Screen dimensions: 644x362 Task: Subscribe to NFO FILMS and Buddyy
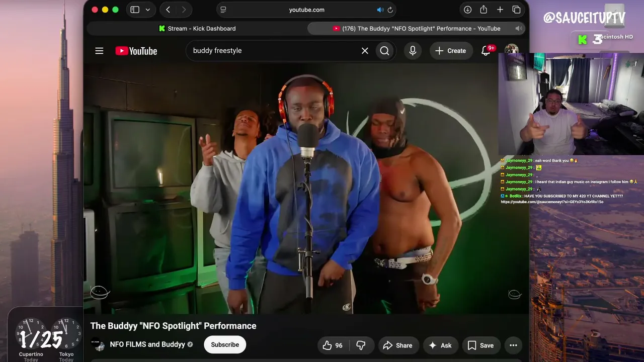(225, 345)
